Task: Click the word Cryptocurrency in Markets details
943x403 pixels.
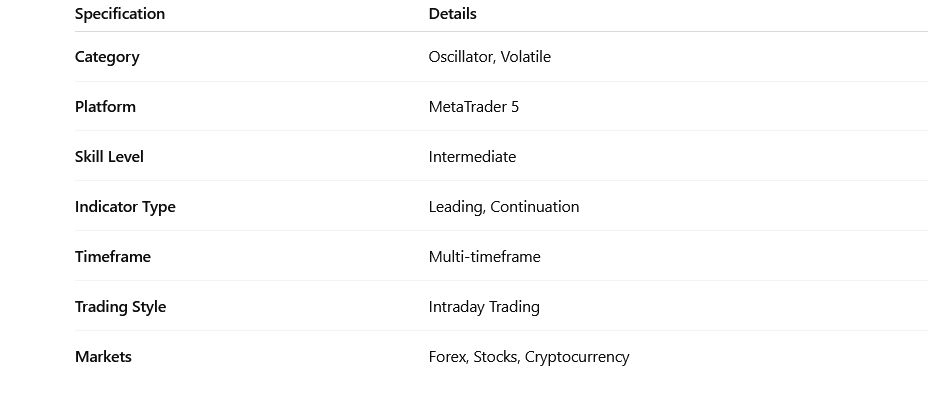Action: 577,357
